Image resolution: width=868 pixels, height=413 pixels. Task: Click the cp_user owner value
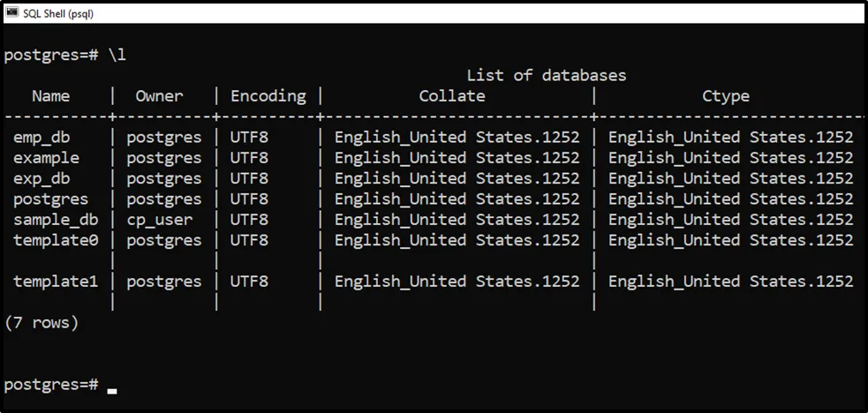(159, 220)
